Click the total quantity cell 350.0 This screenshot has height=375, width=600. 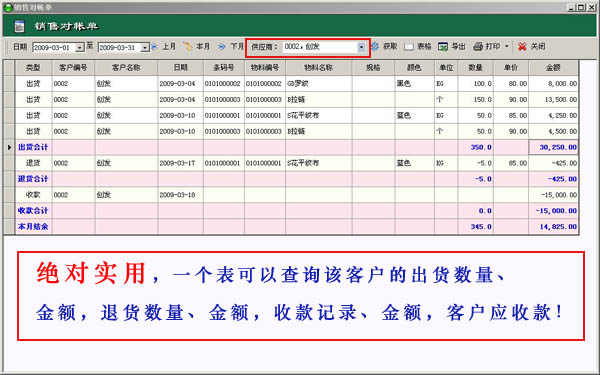point(476,147)
